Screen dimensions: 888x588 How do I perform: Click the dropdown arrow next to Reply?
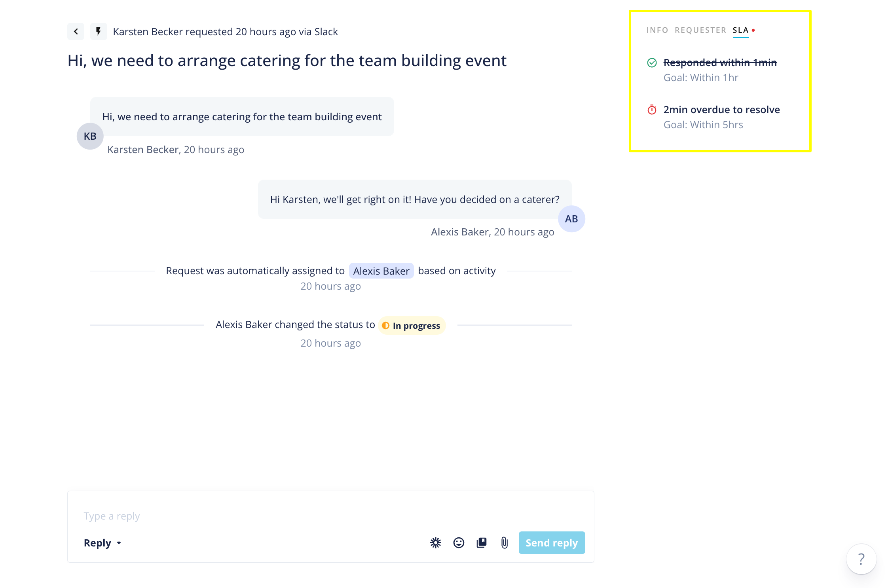tap(119, 543)
